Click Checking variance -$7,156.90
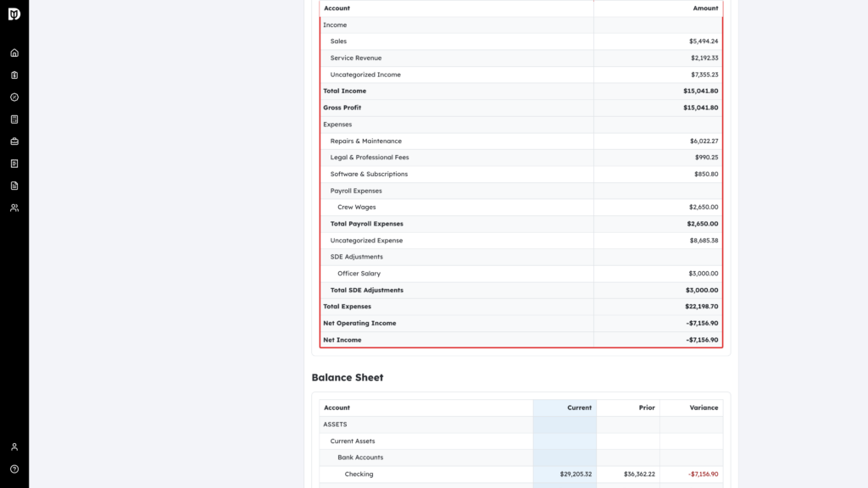Screen dimensions: 868x488 pyautogui.click(x=703, y=474)
